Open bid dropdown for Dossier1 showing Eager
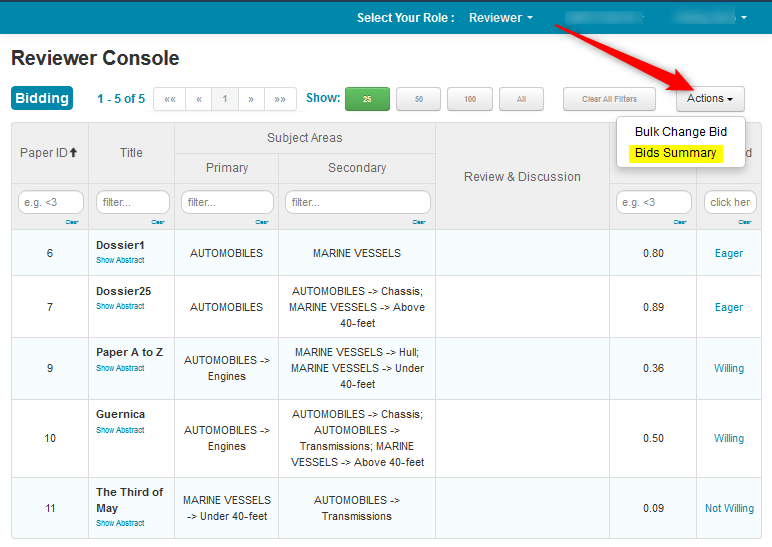Image resolution: width=772 pixels, height=547 pixels. coord(728,253)
